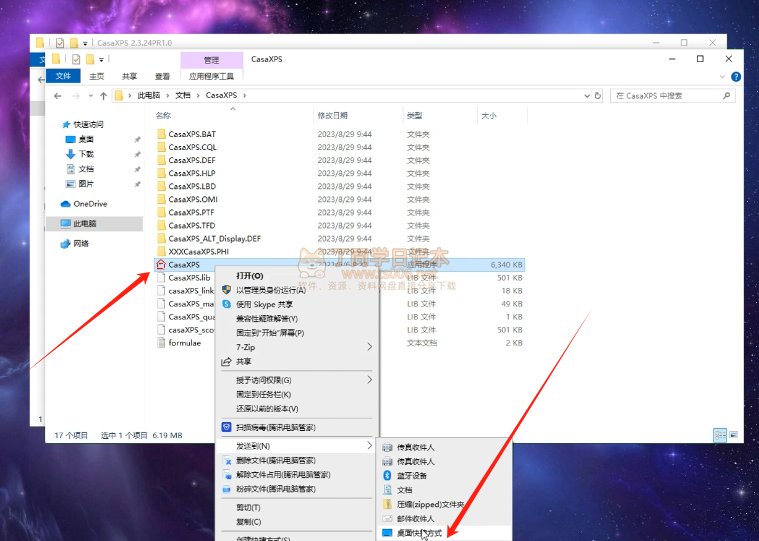The width and height of the screenshot is (759, 541).
Task: Switch to large icons view toggle
Action: click(x=734, y=435)
